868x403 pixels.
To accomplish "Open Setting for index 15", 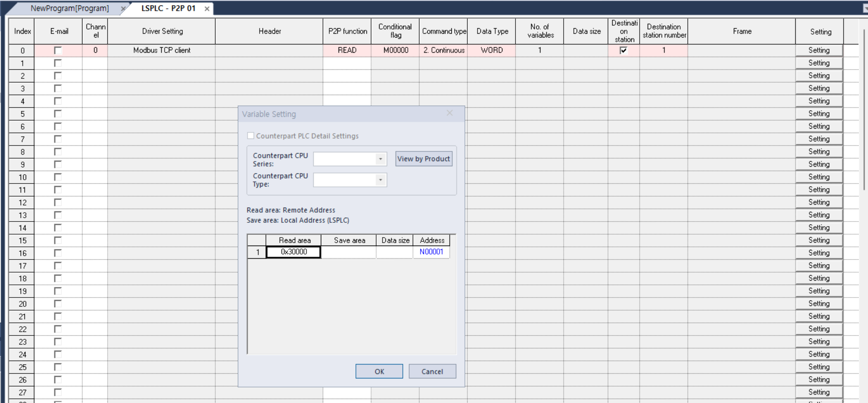I will (x=819, y=240).
